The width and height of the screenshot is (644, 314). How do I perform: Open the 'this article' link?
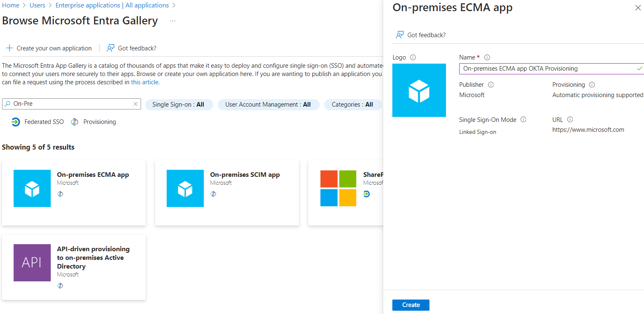pos(145,82)
